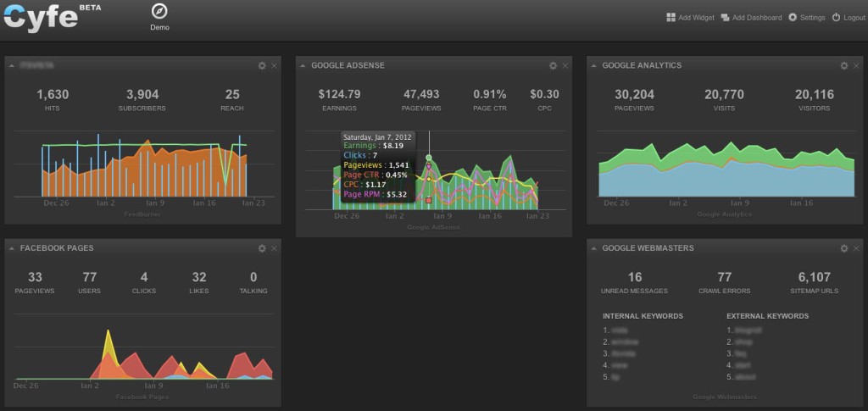Click the 33 pageviews value in Facebook Pages
This screenshot has width=868, height=411.
click(x=35, y=277)
